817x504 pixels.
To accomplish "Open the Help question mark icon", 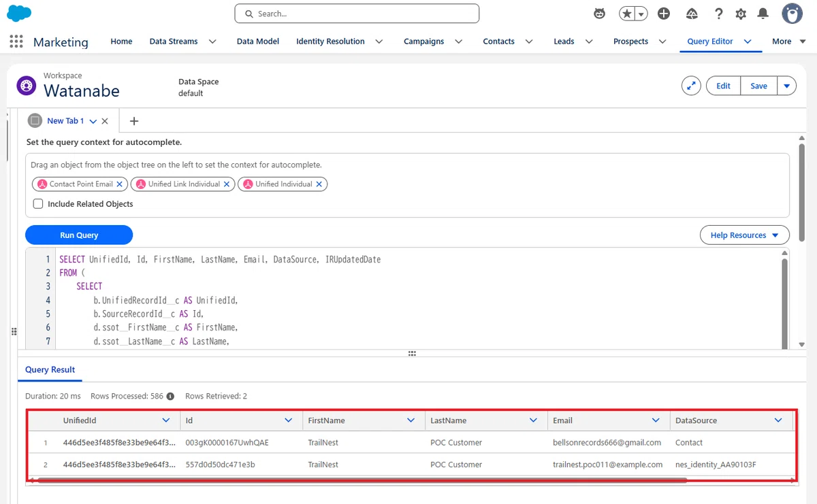I will point(719,14).
